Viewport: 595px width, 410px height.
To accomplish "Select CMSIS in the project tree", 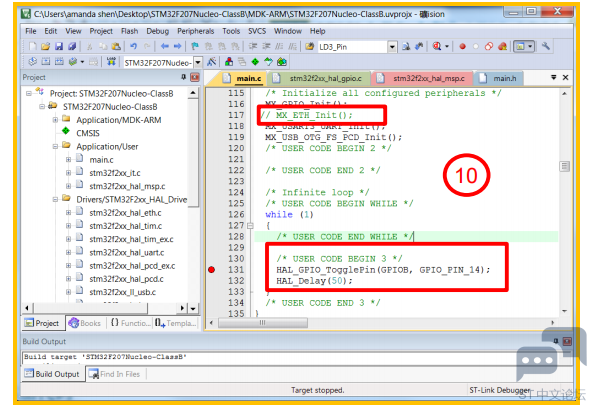I will click(88, 133).
